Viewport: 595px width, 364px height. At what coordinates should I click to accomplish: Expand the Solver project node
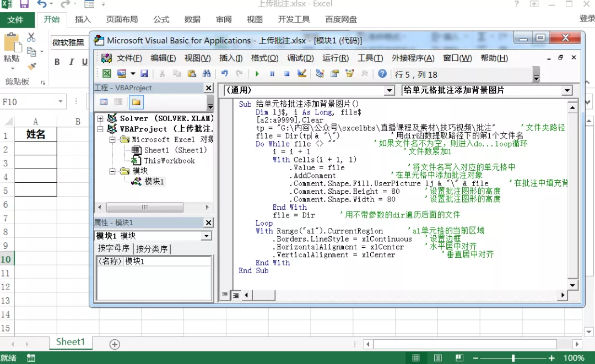[100, 119]
